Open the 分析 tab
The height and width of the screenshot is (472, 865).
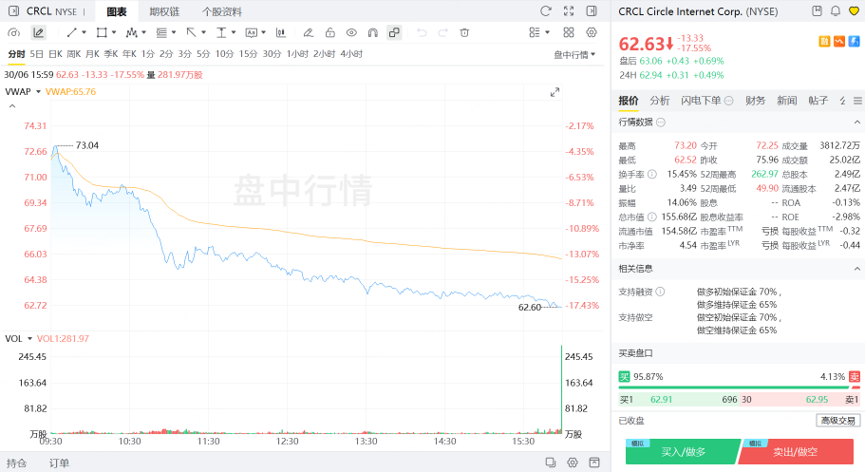click(x=659, y=100)
